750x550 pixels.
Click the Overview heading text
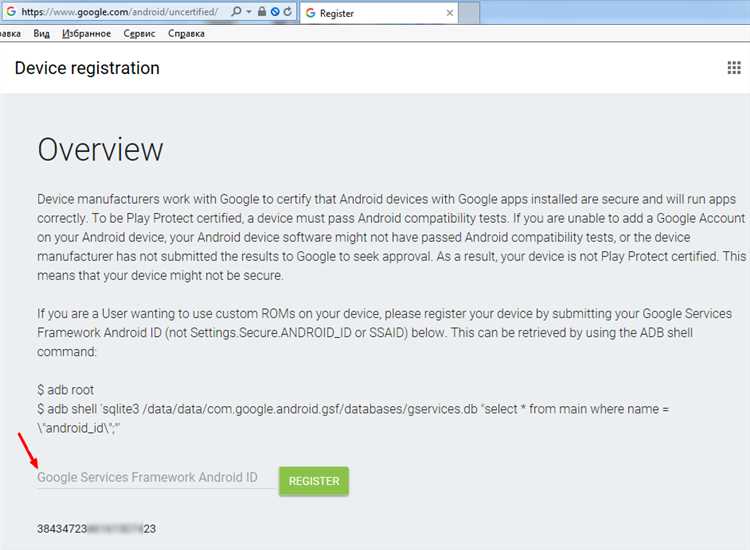pyautogui.click(x=100, y=149)
